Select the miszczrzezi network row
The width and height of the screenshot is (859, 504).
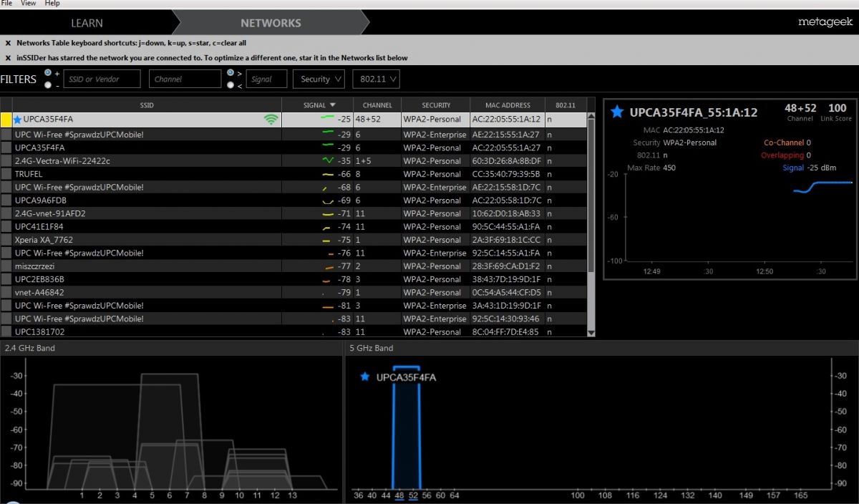point(293,266)
